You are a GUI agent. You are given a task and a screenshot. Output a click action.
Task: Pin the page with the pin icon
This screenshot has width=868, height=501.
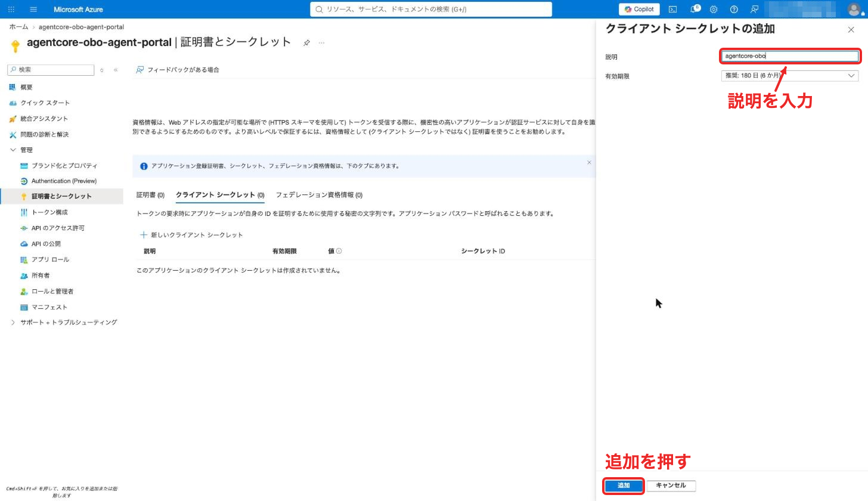click(x=306, y=43)
